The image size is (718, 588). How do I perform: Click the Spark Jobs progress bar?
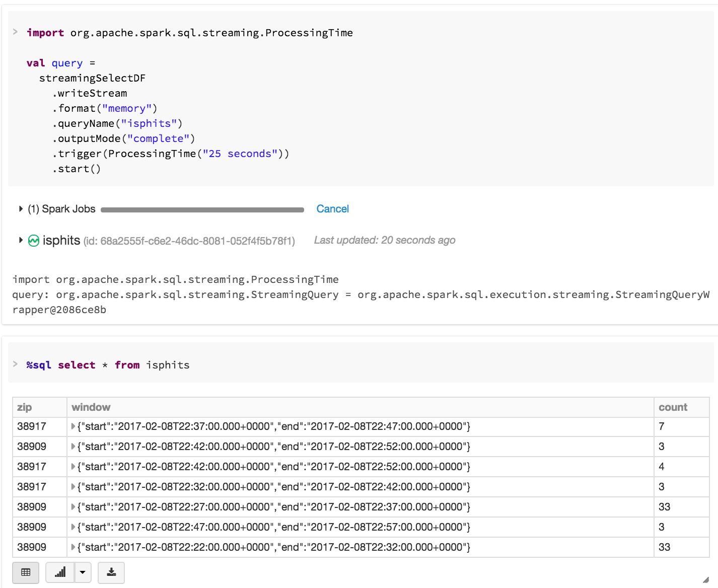coord(202,210)
